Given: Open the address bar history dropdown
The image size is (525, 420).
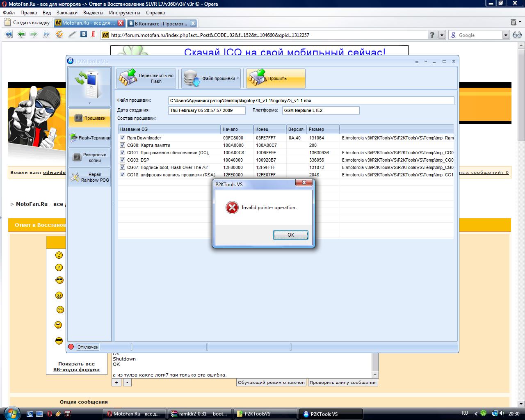Looking at the screenshot, I should [x=442, y=35].
